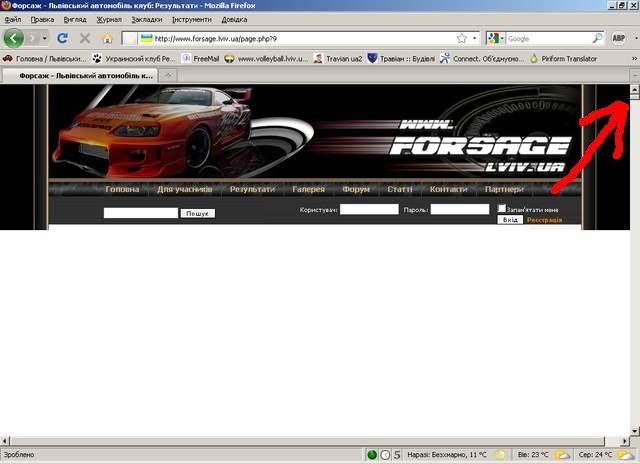Show more bookmarks with the chevron
640x464 pixels.
pyautogui.click(x=634, y=59)
